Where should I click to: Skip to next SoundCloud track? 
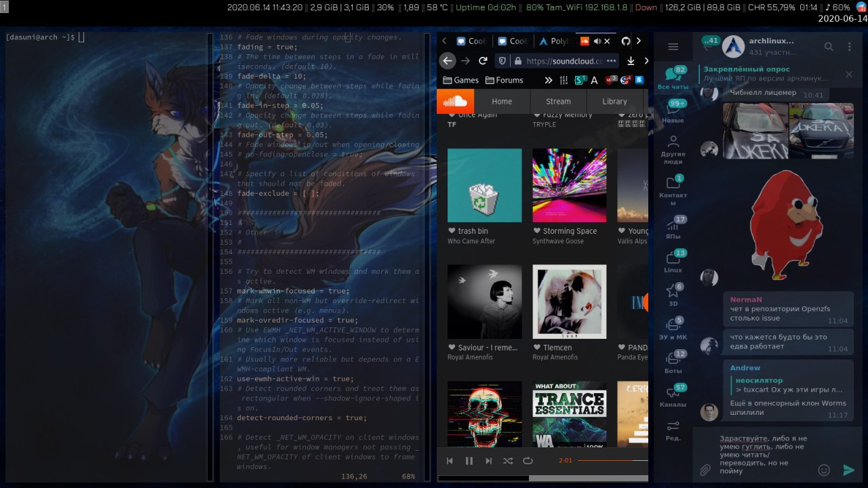(x=488, y=461)
